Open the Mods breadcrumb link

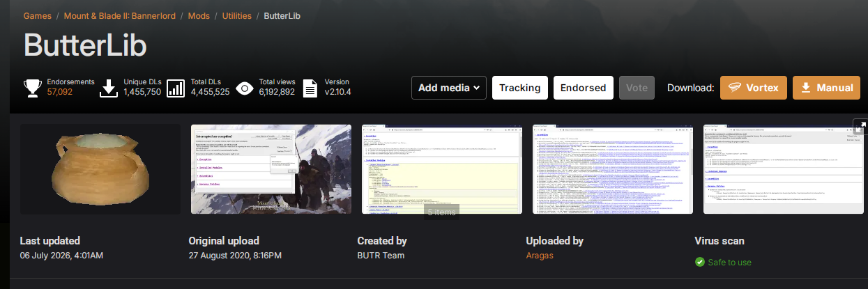coord(199,15)
